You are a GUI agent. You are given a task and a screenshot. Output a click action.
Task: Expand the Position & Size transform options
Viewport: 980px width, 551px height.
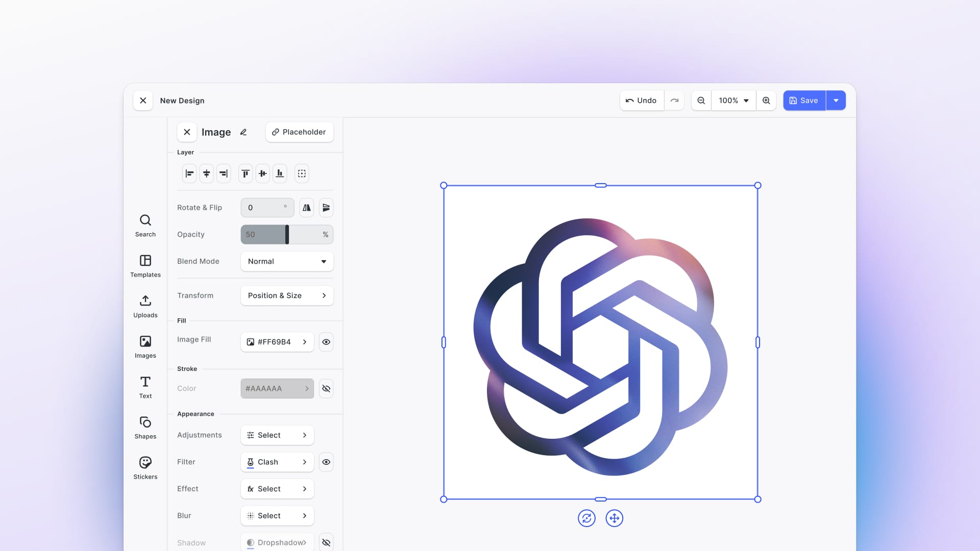click(x=286, y=295)
